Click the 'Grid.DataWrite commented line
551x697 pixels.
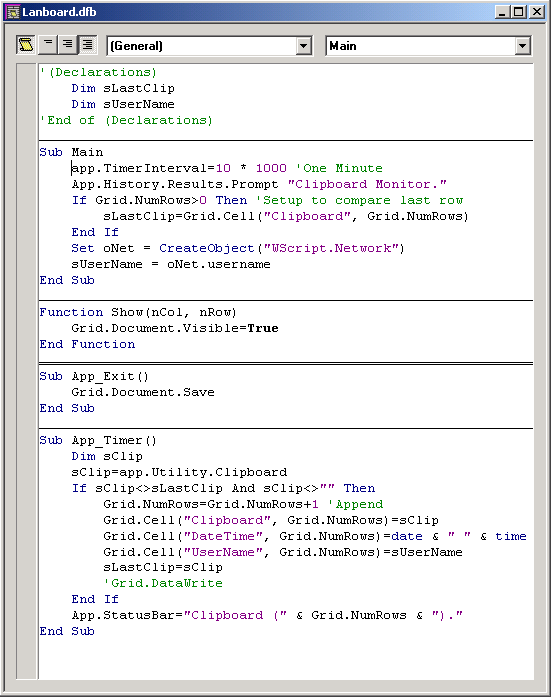tap(163, 583)
